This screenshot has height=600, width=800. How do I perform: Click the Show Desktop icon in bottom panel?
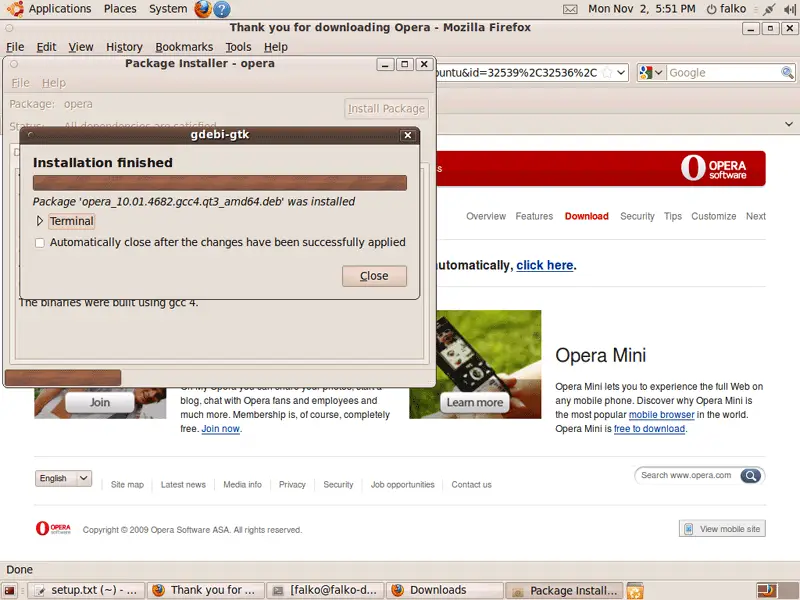10,591
